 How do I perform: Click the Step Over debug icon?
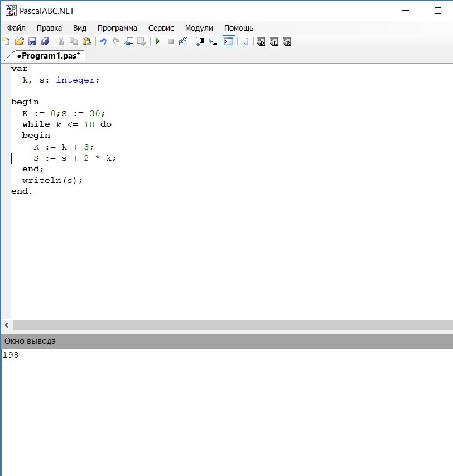tap(200, 41)
